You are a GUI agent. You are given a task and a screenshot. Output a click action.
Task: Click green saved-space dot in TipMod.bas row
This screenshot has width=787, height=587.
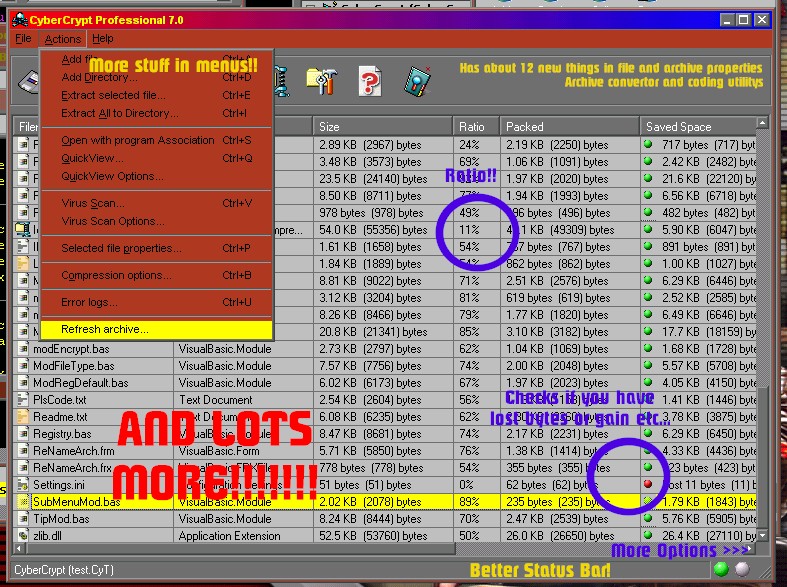[648, 517]
